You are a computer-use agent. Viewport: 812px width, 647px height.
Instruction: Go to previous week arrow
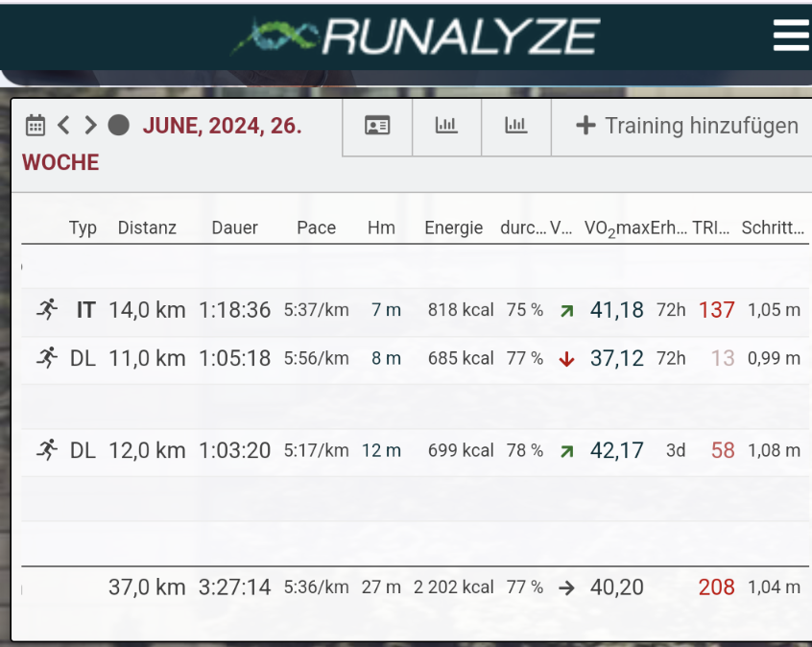[63, 126]
